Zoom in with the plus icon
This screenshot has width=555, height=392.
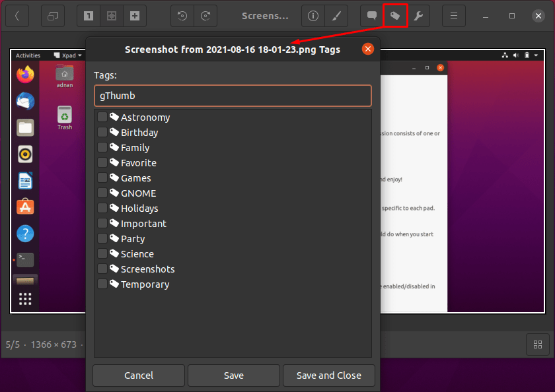[135, 16]
